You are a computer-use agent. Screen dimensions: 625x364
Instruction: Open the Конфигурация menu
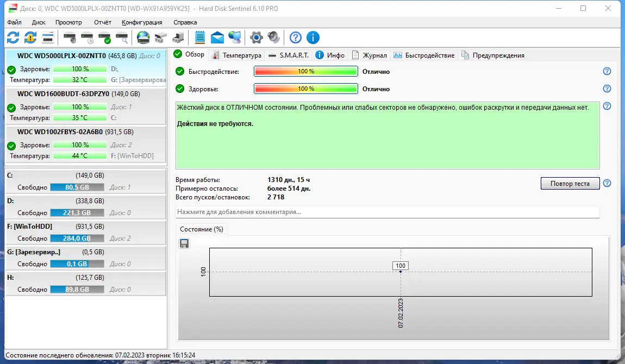[x=142, y=22]
